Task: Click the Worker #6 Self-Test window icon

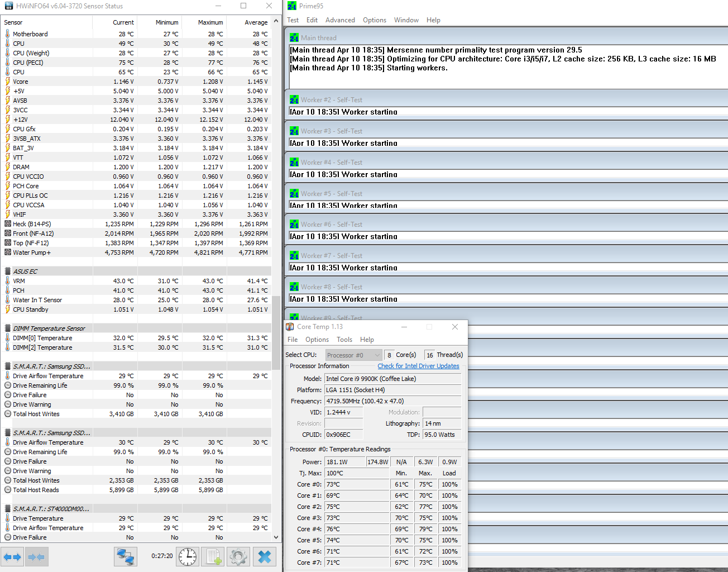Action: point(294,225)
